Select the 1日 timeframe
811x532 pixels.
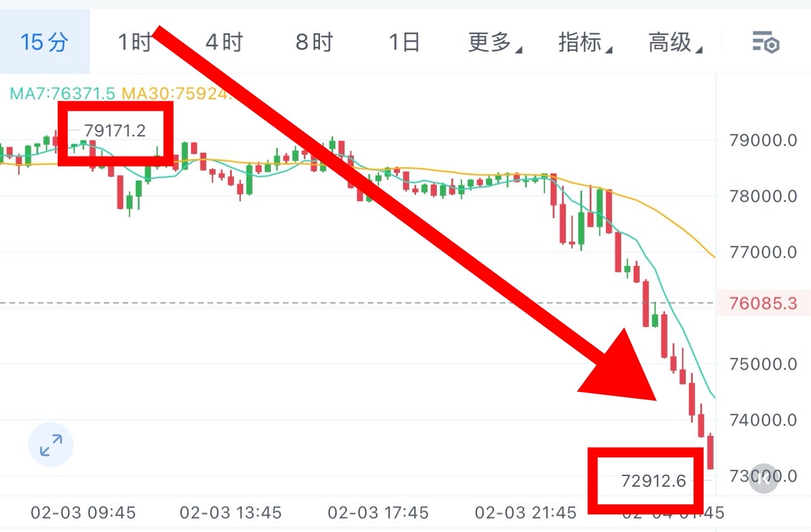(x=404, y=43)
